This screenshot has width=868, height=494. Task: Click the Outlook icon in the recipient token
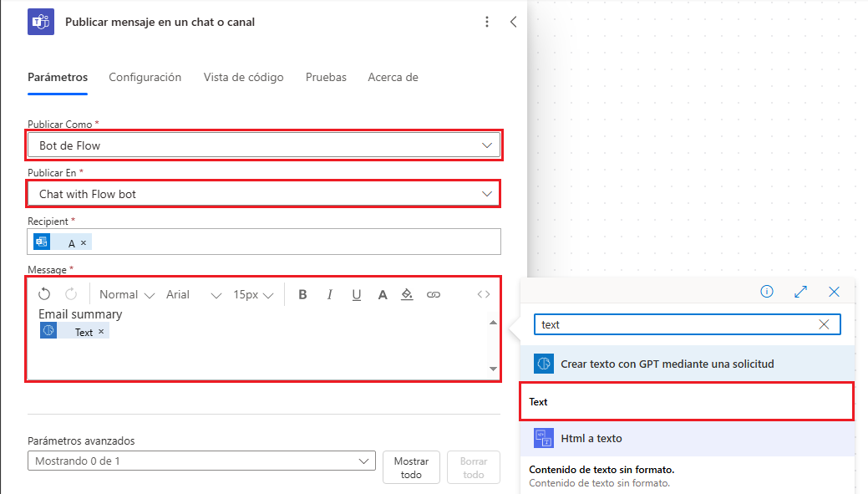(x=42, y=242)
